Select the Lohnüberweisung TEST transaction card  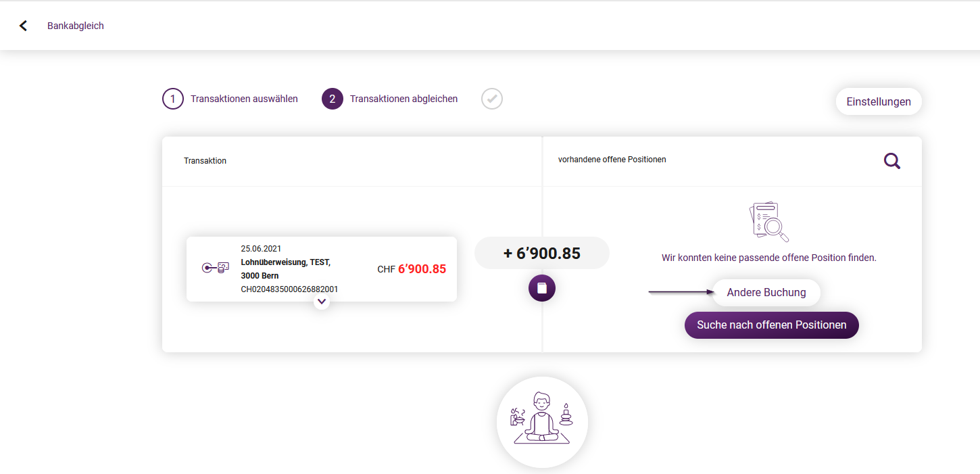click(322, 269)
